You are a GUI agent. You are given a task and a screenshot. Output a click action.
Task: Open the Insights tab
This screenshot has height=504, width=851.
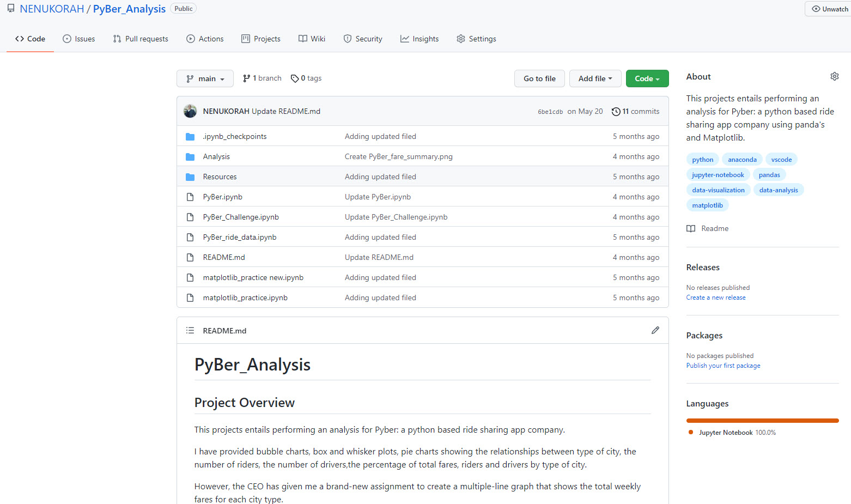(x=420, y=39)
